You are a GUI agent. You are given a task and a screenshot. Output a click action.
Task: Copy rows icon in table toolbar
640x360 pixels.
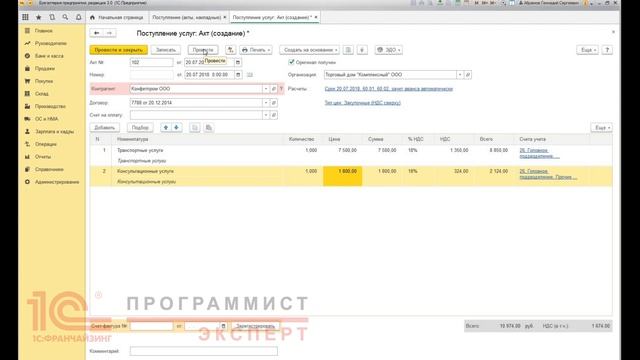click(195, 128)
